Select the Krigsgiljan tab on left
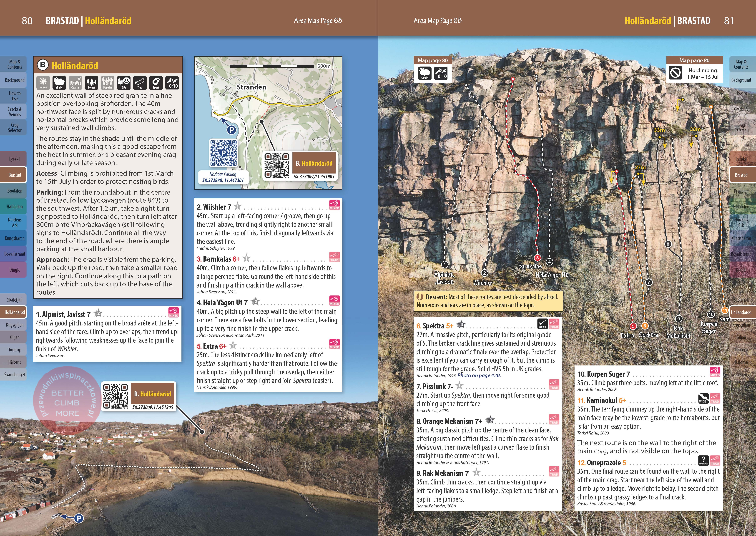This screenshot has width=756, height=536. 14,325
